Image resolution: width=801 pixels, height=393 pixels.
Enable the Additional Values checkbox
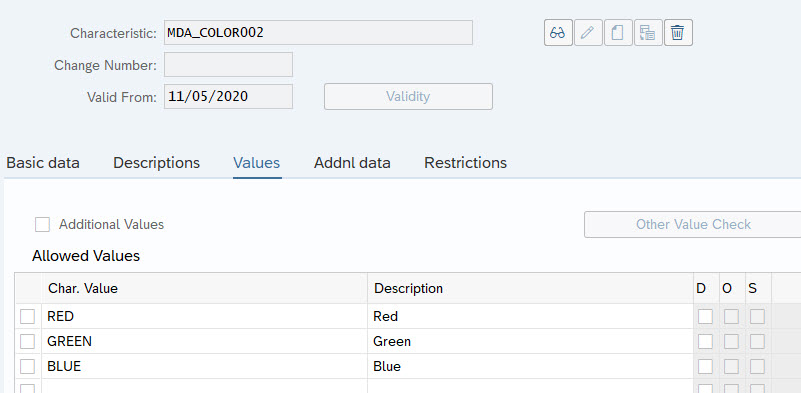[x=42, y=224]
